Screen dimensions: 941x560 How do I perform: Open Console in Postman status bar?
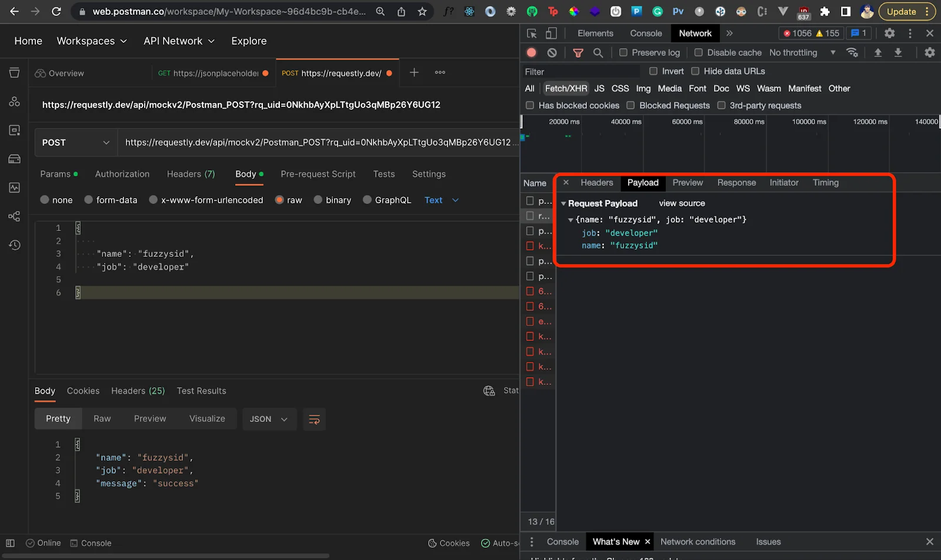(x=91, y=543)
